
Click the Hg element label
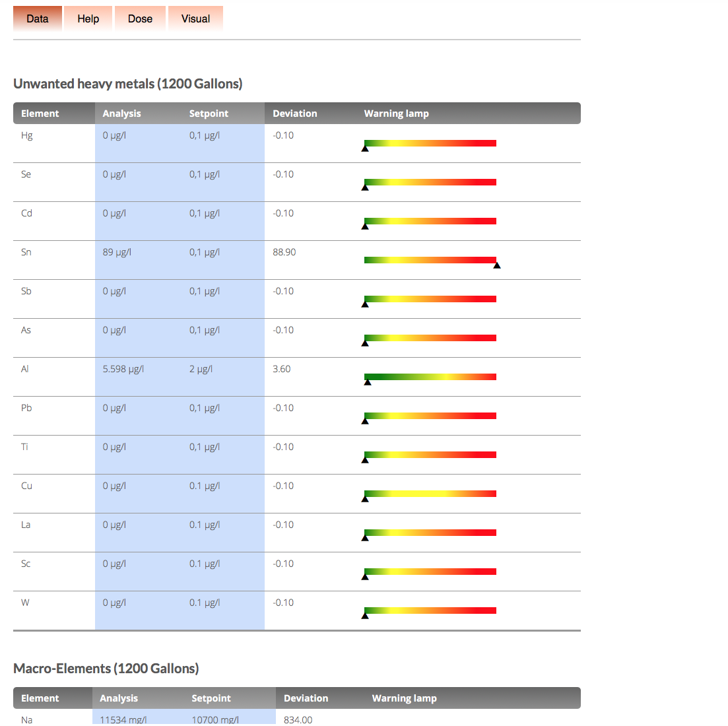tap(27, 135)
